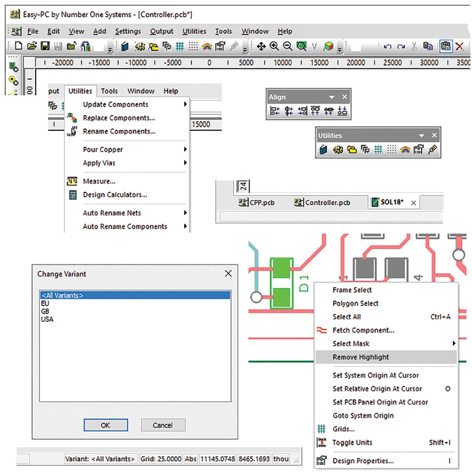
Task: Save the design with the floppy disk icon
Action: click(45, 46)
